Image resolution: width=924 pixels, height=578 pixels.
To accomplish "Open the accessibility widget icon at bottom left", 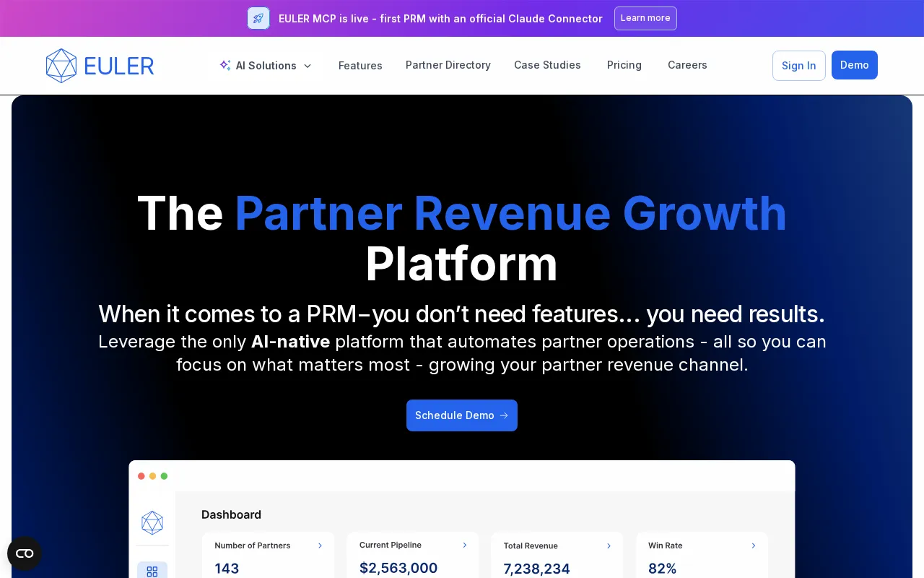I will tap(25, 553).
